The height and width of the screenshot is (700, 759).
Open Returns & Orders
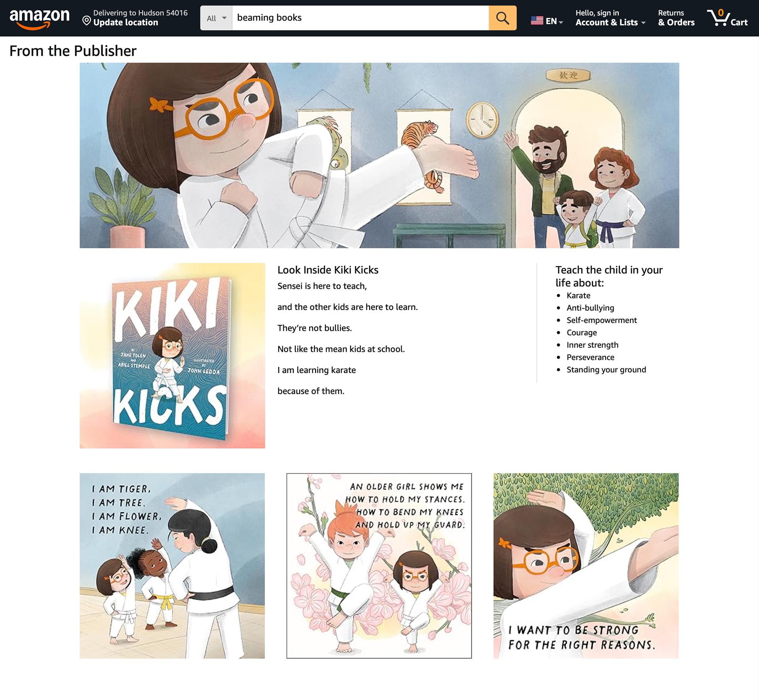tap(676, 18)
